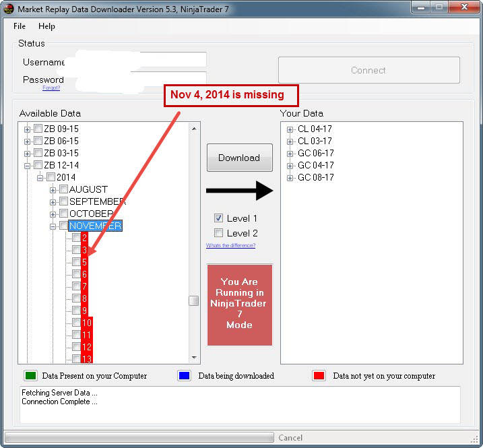Check the AUGUST checkbox
483x448 pixels.
(x=63, y=189)
